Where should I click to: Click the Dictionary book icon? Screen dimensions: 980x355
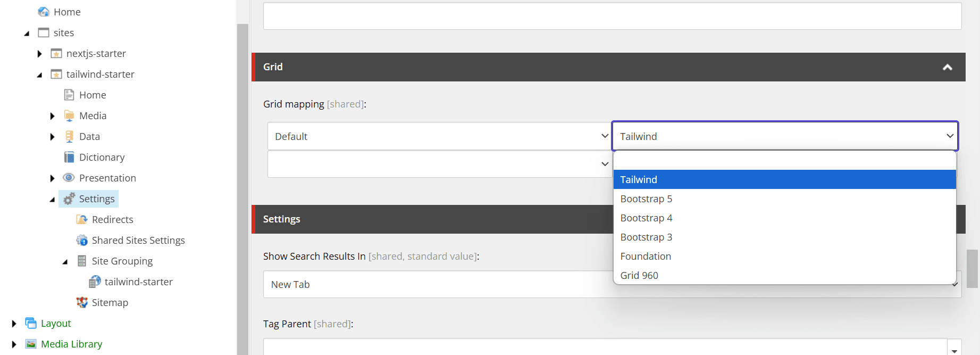(69, 157)
